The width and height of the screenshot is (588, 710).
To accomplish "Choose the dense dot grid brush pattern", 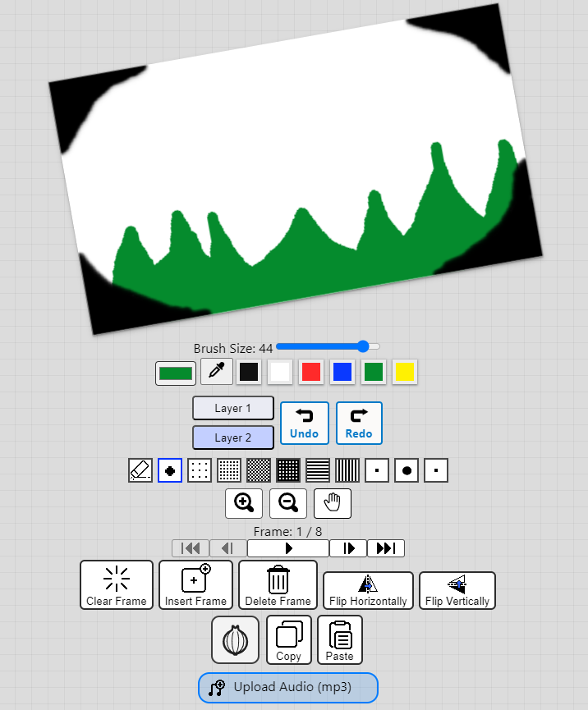I will click(x=229, y=470).
